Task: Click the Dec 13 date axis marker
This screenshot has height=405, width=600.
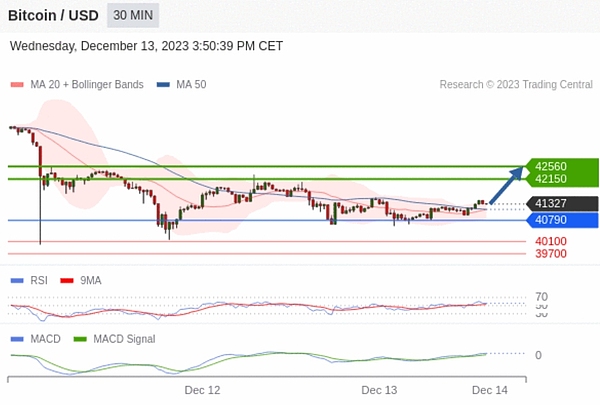Action: click(x=379, y=390)
